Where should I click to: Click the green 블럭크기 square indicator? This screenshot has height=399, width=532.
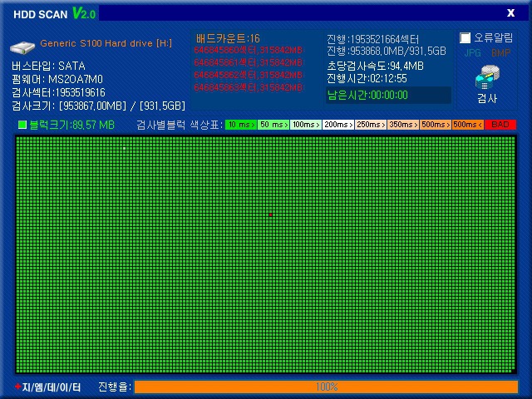(22, 125)
